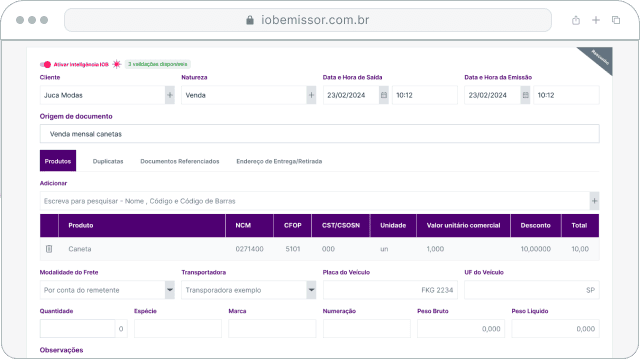Click the Peso Bruto field
Viewport: 640px width, 360px height.
[x=461, y=329]
